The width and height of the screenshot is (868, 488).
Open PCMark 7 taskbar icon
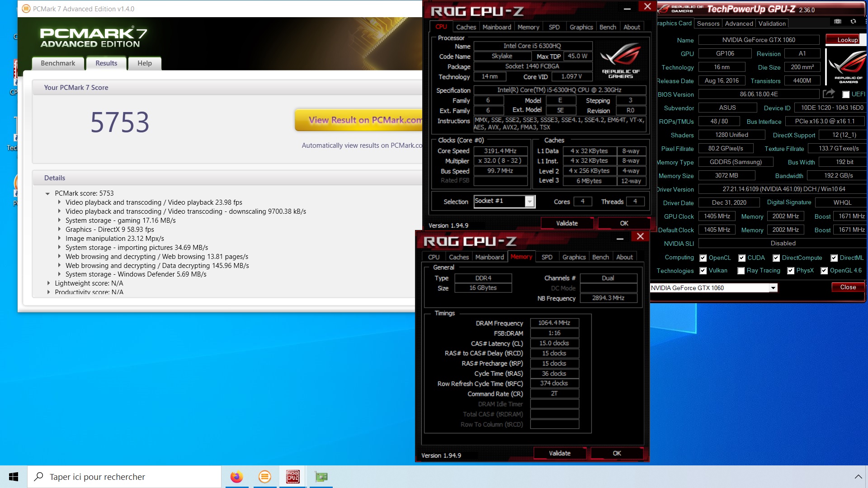(x=264, y=477)
